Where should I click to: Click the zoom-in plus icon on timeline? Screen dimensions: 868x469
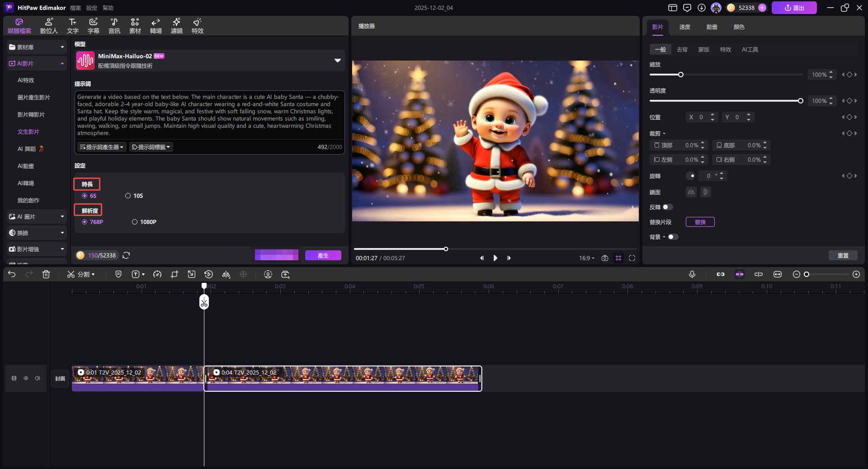[x=856, y=274]
